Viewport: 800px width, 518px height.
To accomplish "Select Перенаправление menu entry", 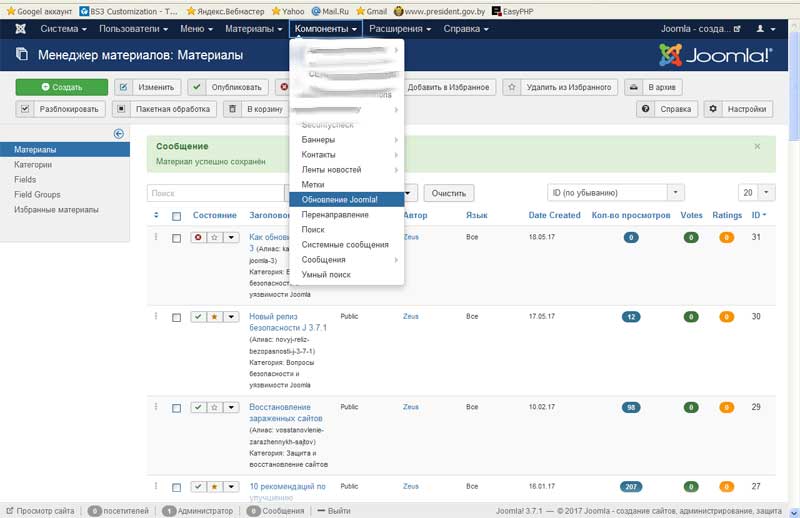I will pyautogui.click(x=346, y=214).
